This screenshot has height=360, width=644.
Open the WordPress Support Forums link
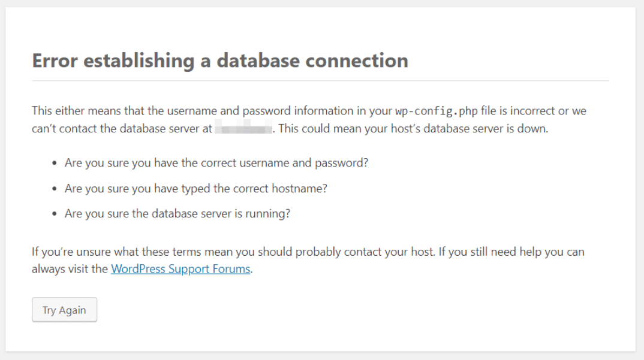[x=180, y=269]
